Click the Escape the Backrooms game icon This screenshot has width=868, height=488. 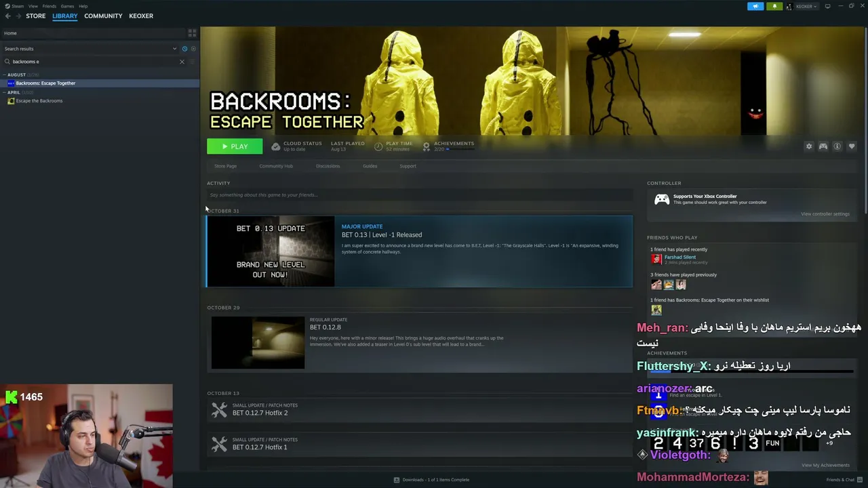[x=11, y=101]
